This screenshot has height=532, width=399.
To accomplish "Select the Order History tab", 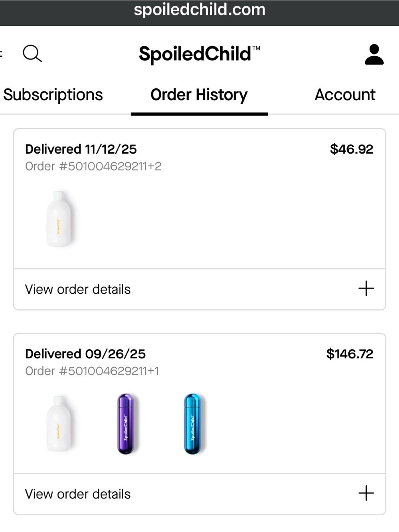I will 199,95.
